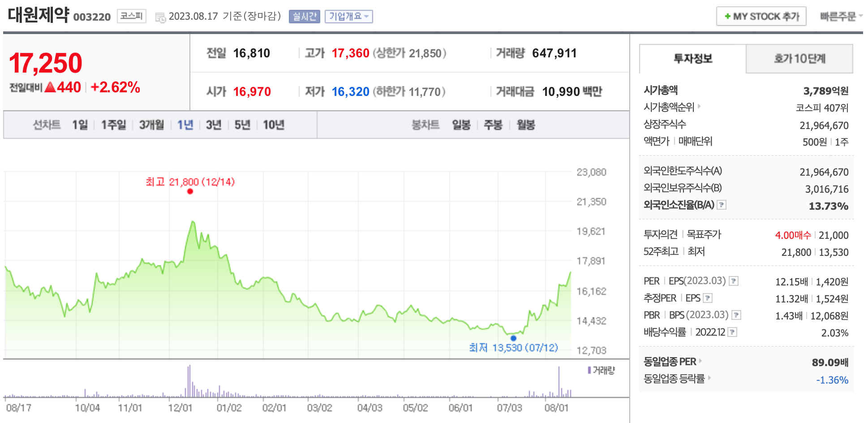868x423 pixels.
Task: Click the 거래량 legend marker
Action: [x=589, y=370]
